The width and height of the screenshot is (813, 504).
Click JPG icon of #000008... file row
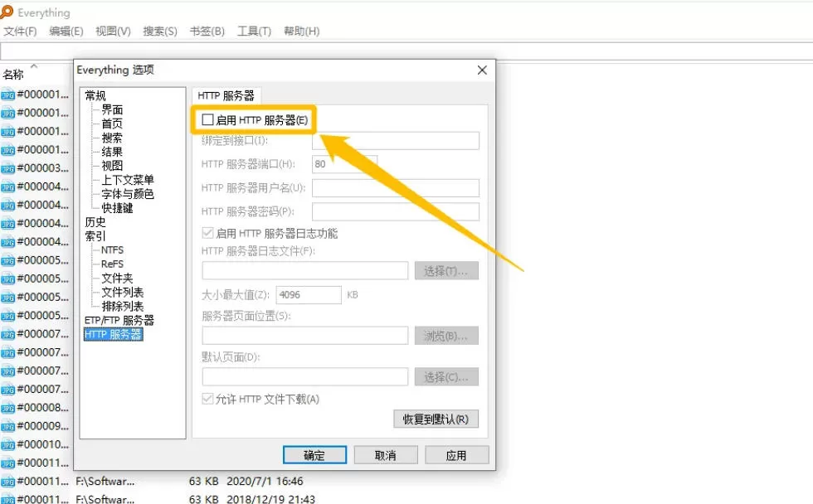[7, 408]
